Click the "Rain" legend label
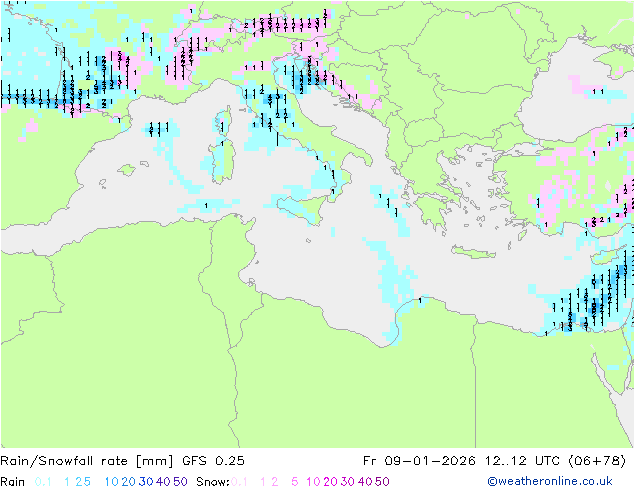The image size is (634, 490). click(13, 482)
